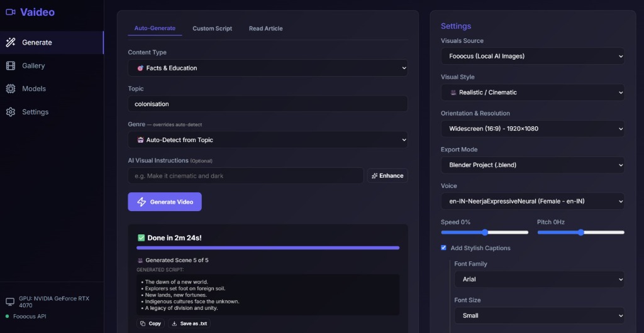Screen dimensions: 644x333
Task: Click the icon before Generated Scene 5 of 5
Action: [x=140, y=260]
